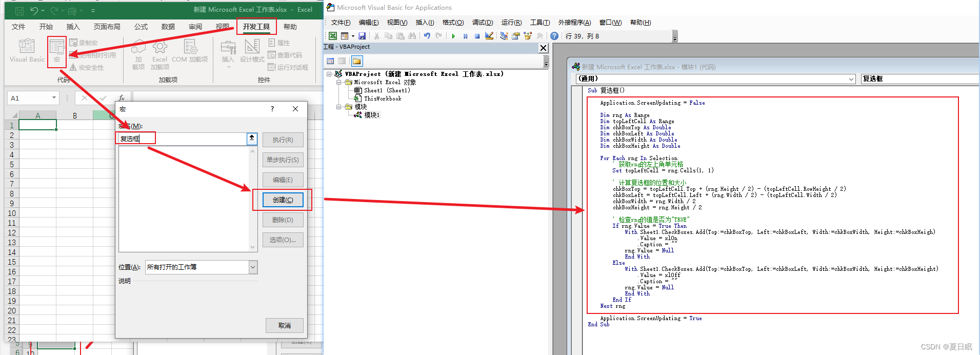The width and height of the screenshot is (980, 355).
Task: Open Properties Window icon in VBA toolbar
Action: coord(516,36)
